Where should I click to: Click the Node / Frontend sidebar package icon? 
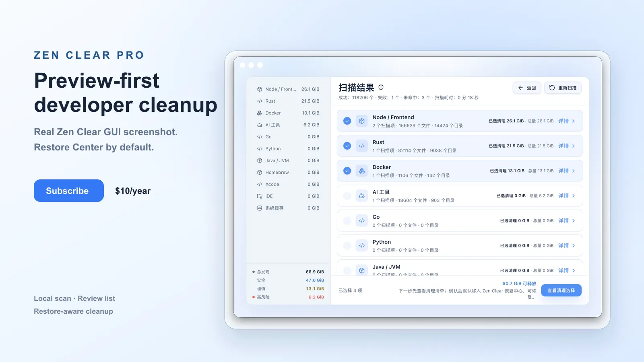[260, 89]
